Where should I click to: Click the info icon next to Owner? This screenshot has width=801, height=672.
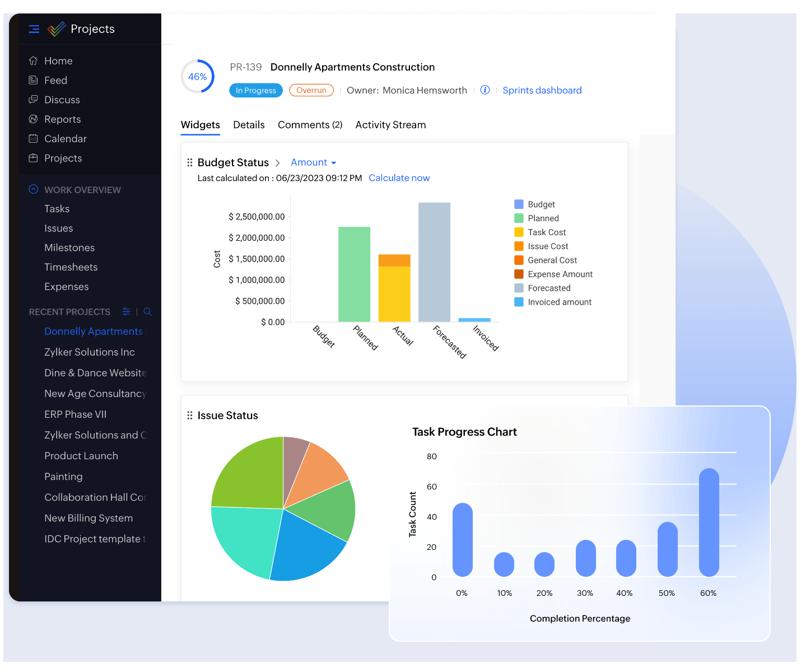coord(485,90)
